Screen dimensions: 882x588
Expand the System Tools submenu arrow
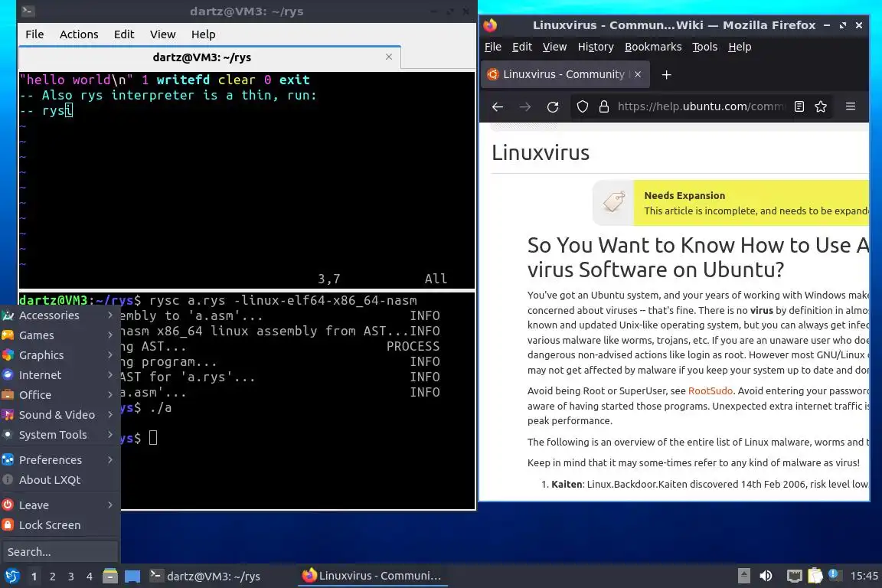coord(110,434)
